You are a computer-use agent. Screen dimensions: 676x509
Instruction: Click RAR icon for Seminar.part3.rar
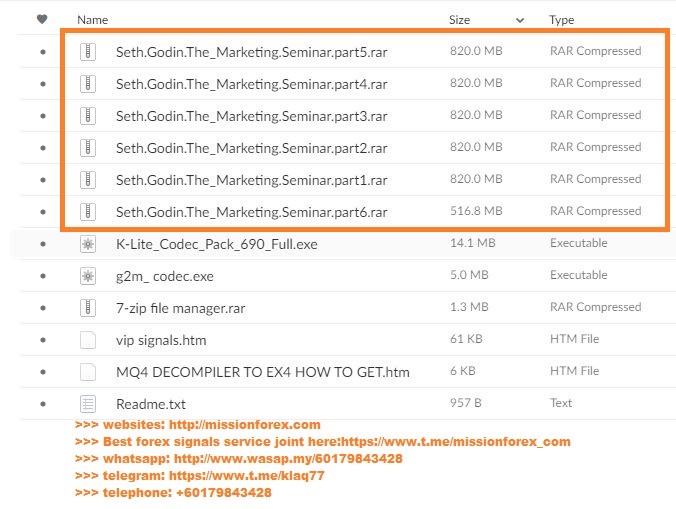pos(88,116)
